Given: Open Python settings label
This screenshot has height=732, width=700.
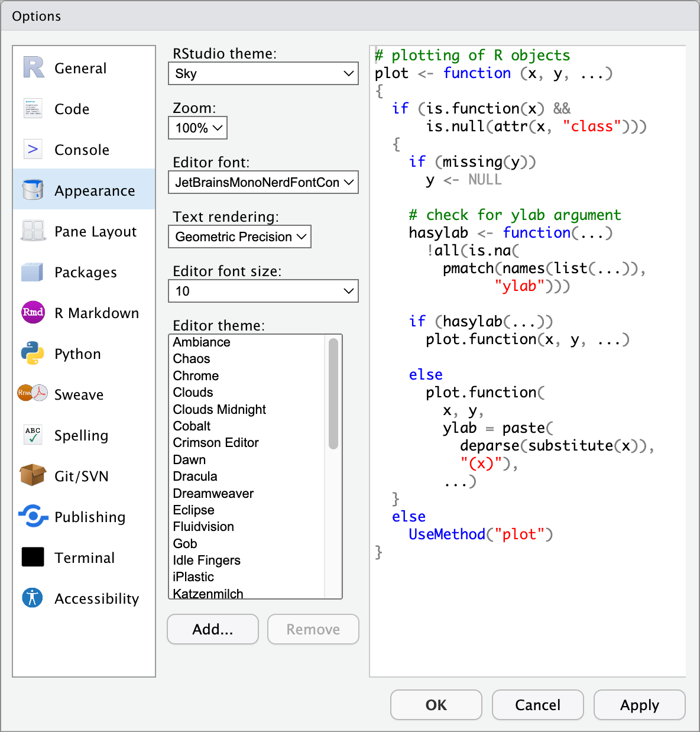Looking at the screenshot, I should (x=77, y=354).
